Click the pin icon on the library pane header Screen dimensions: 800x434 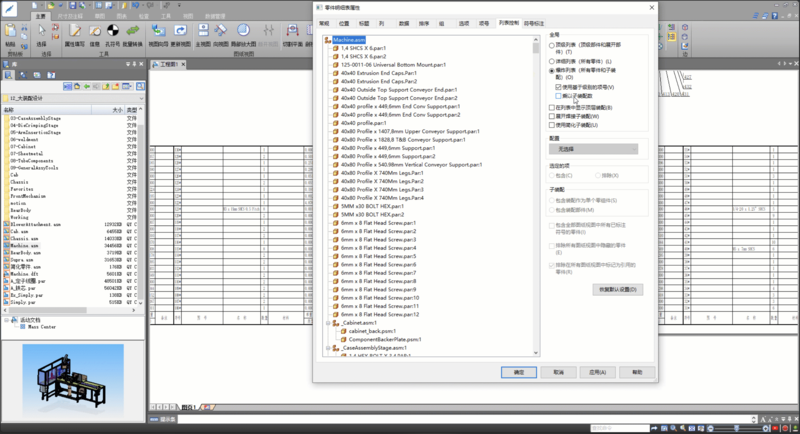(135, 64)
